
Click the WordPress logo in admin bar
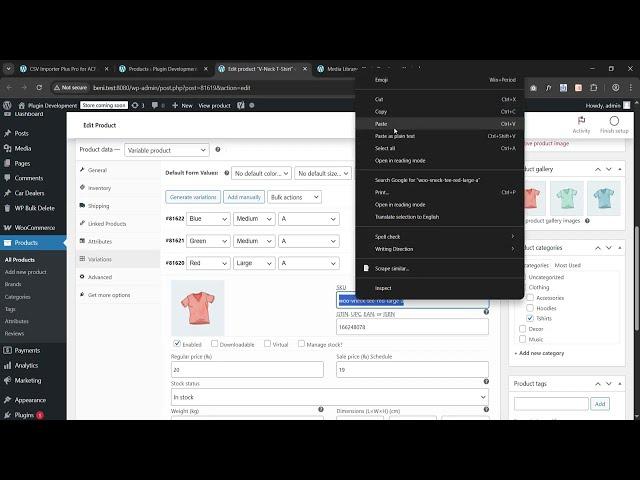7,105
